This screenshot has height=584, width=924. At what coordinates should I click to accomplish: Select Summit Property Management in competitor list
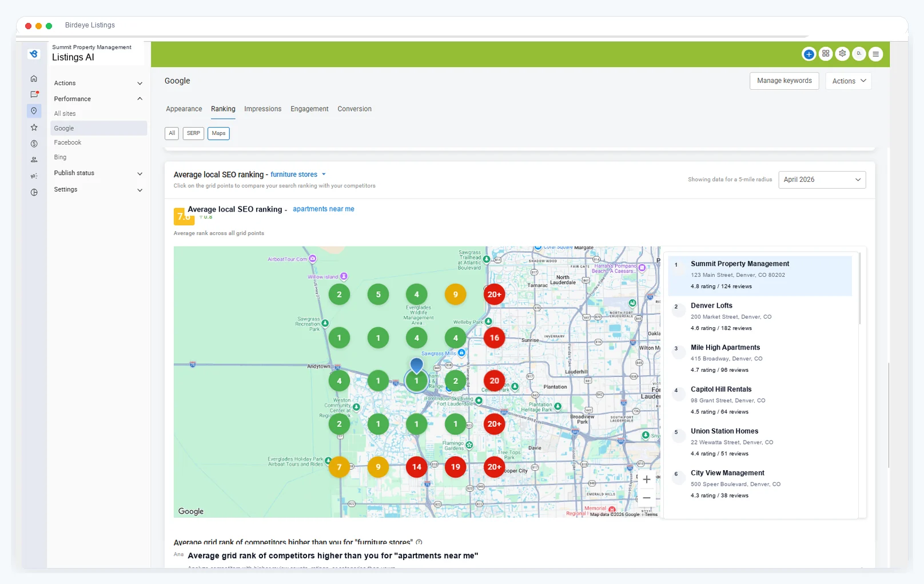pyautogui.click(x=760, y=275)
